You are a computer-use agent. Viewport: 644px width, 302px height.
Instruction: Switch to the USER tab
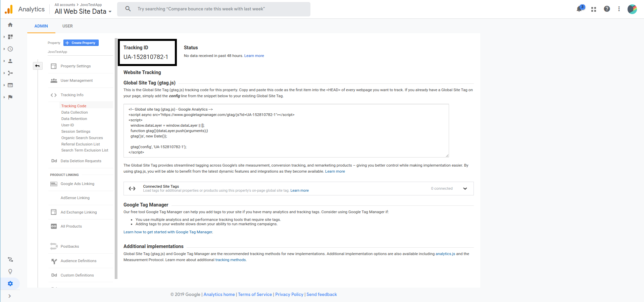pyautogui.click(x=67, y=26)
